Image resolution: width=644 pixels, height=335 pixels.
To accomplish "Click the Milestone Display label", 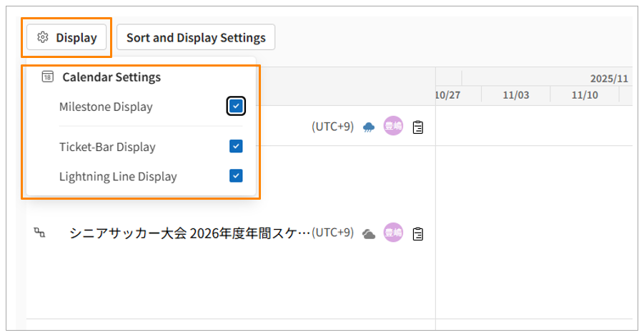I will (x=106, y=107).
